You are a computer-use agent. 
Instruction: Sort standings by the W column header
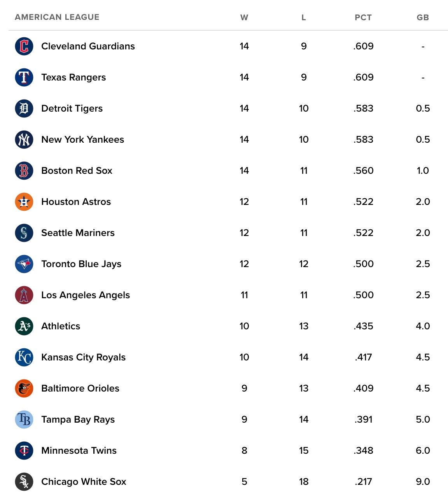click(244, 17)
